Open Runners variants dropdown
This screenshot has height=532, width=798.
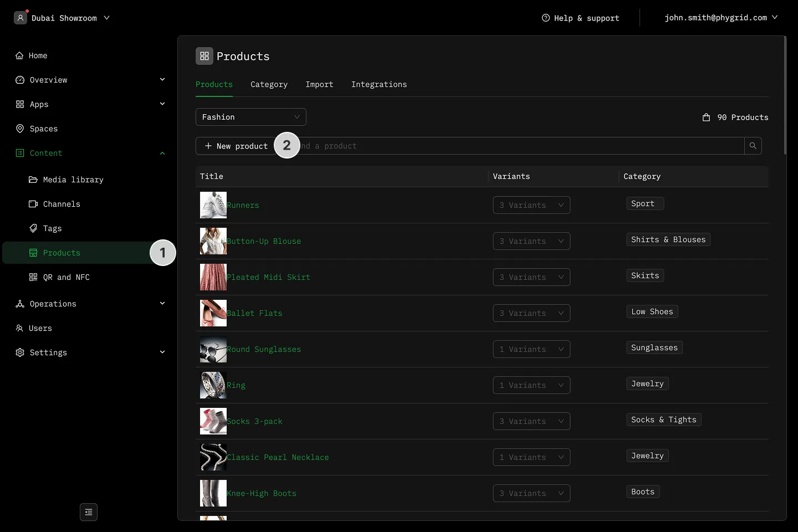[531, 205]
